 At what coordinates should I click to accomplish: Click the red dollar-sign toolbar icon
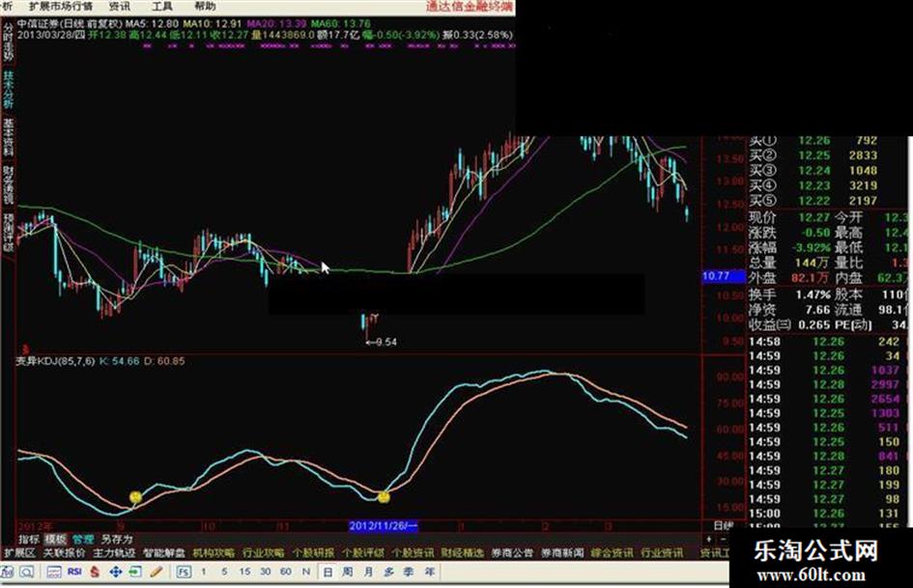point(95,572)
